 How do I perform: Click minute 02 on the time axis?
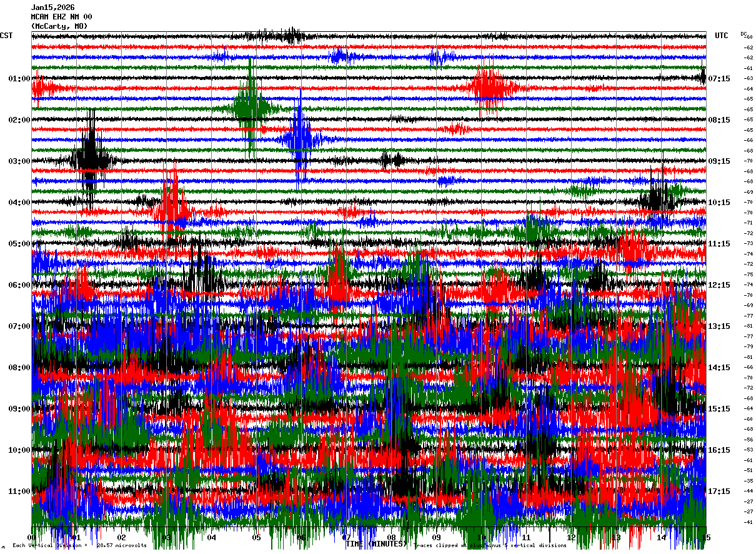122,537
